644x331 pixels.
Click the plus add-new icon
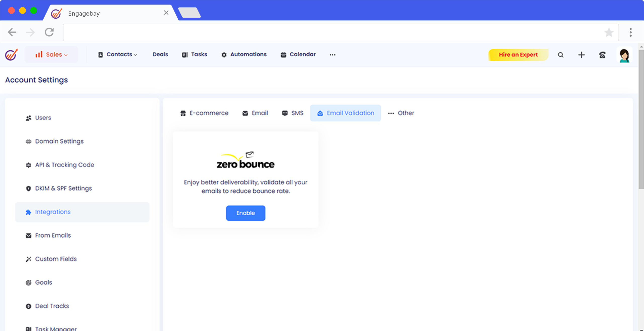click(x=581, y=55)
